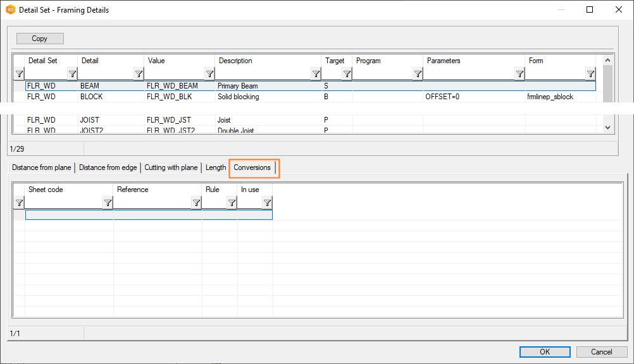634x364 pixels.
Task: Open the Rule column filter funnel
Action: 232,203
